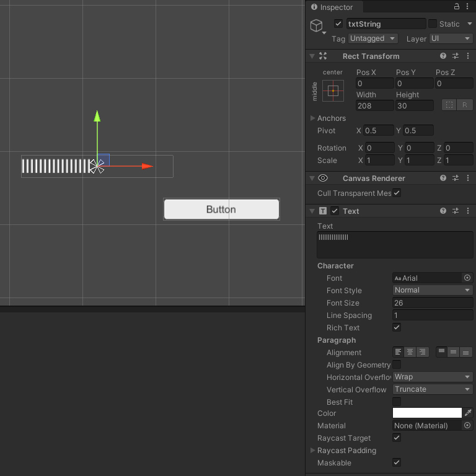Collapse the Text component
Screen dimensions: 476x476
click(312, 211)
